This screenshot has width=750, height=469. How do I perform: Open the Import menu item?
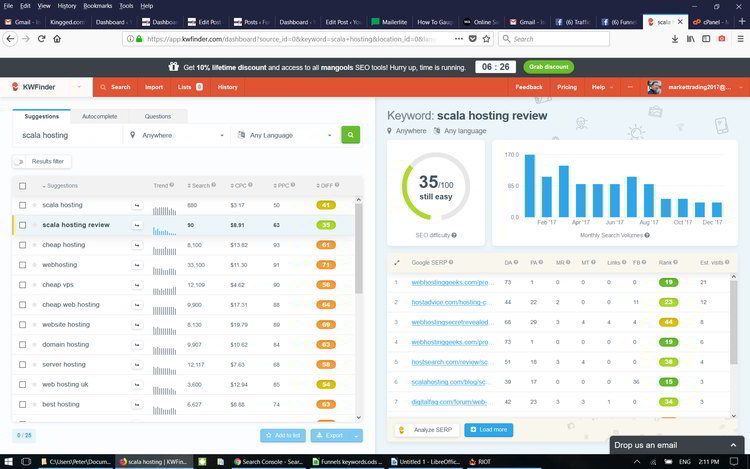[154, 87]
